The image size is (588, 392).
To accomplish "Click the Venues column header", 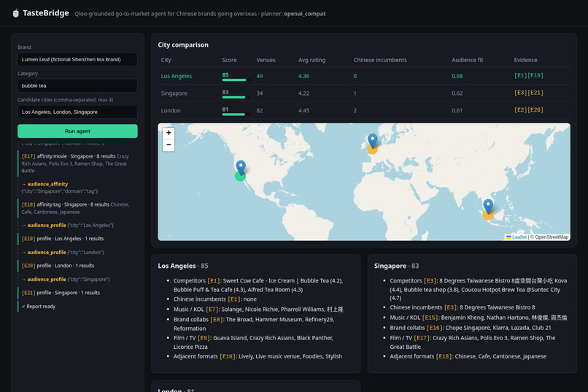I will pos(266,60).
